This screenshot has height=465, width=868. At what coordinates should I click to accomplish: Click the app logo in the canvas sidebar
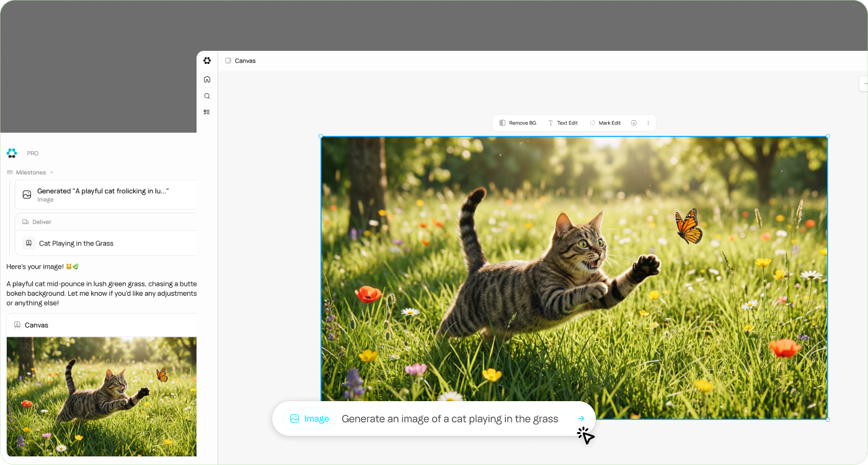(207, 61)
